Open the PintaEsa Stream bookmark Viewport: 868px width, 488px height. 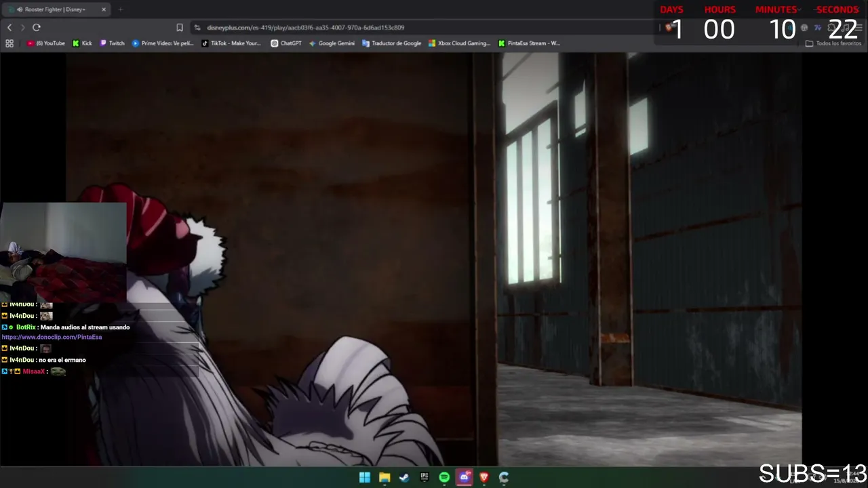[x=529, y=43]
